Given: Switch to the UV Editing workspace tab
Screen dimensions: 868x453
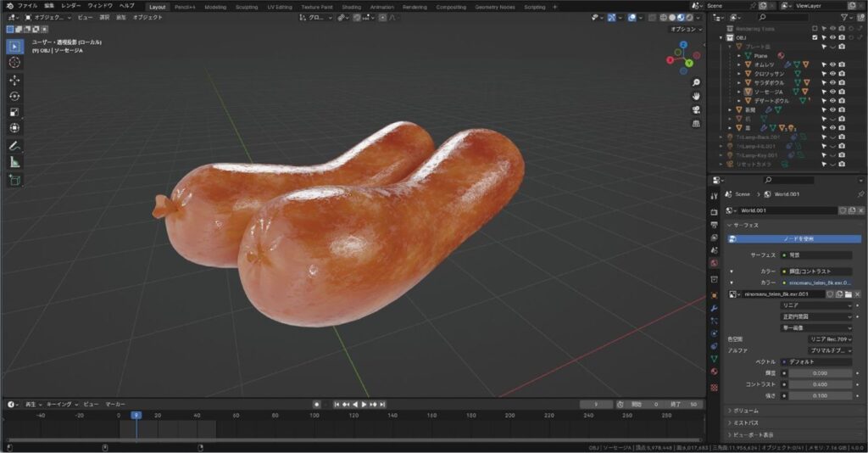Looking at the screenshot, I should coord(280,7).
